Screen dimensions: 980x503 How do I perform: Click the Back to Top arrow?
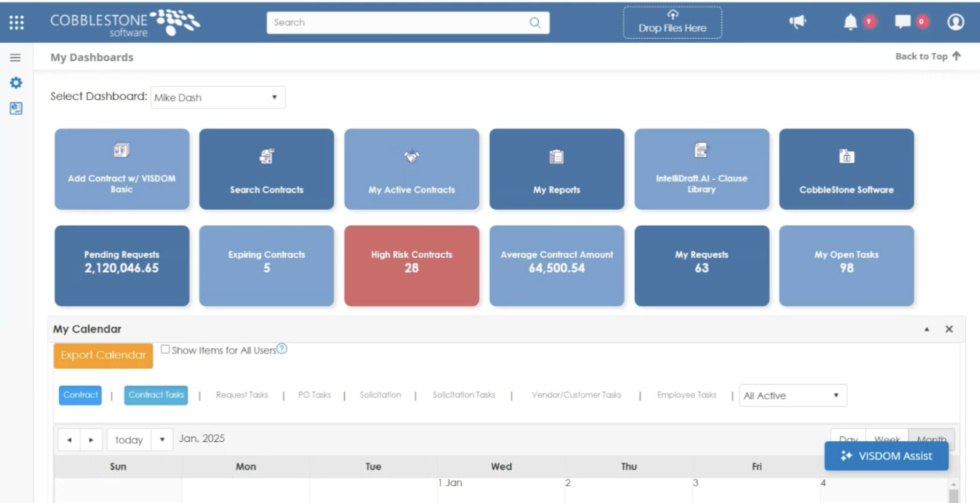click(x=956, y=56)
